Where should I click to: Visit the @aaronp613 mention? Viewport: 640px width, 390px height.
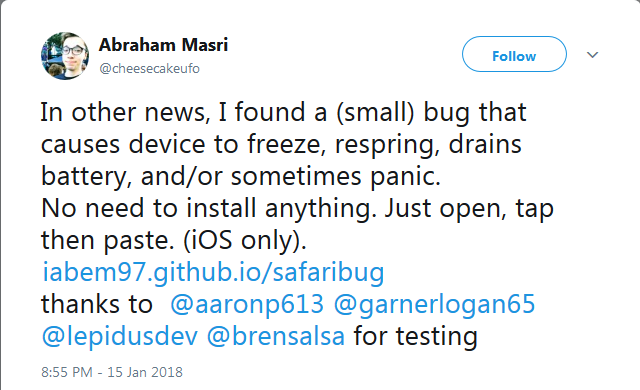247,304
